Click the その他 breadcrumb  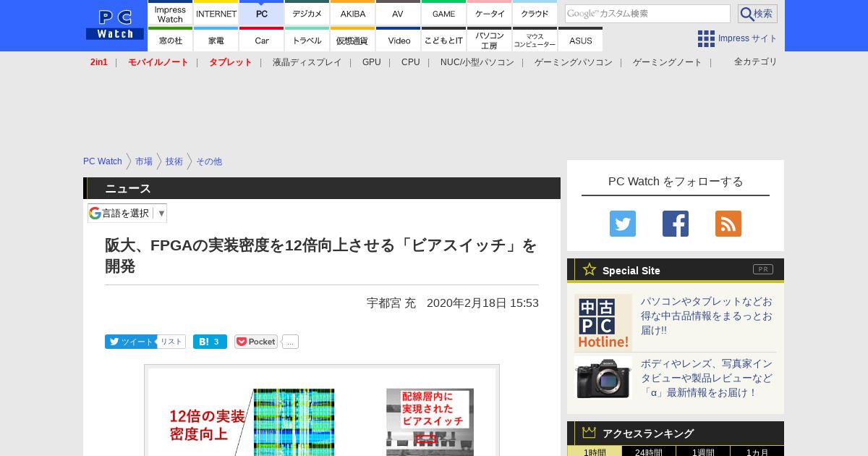point(209,161)
